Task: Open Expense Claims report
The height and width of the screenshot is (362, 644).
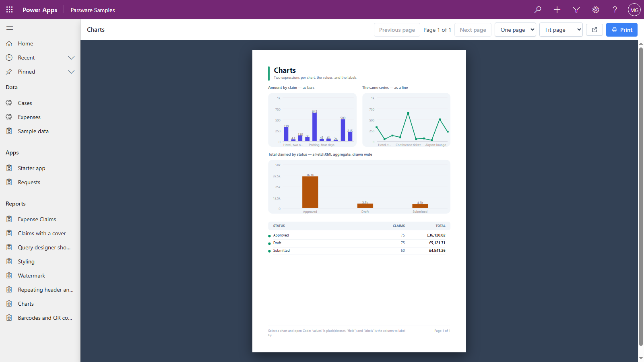Action: pyautogui.click(x=40, y=219)
